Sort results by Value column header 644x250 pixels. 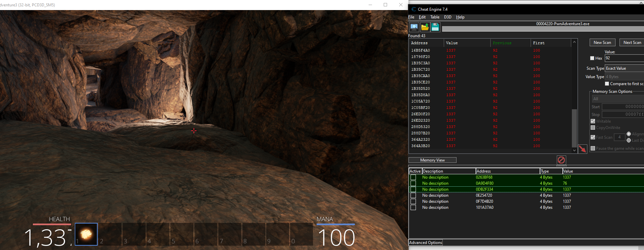click(x=467, y=43)
